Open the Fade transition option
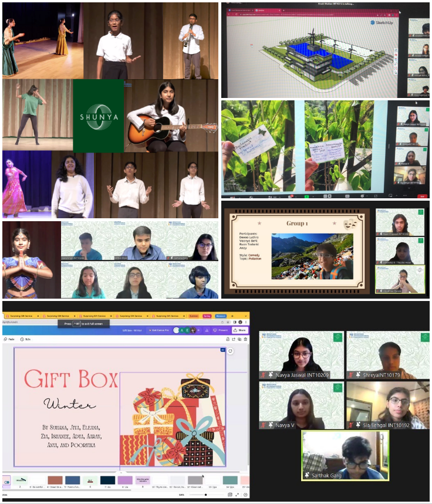 (x=9, y=339)
